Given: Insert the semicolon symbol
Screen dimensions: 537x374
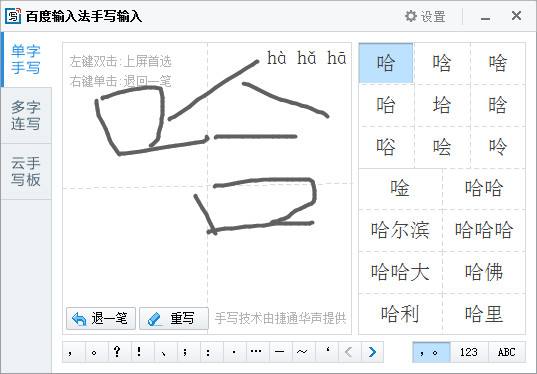Looking at the screenshot, I should click(x=188, y=352).
